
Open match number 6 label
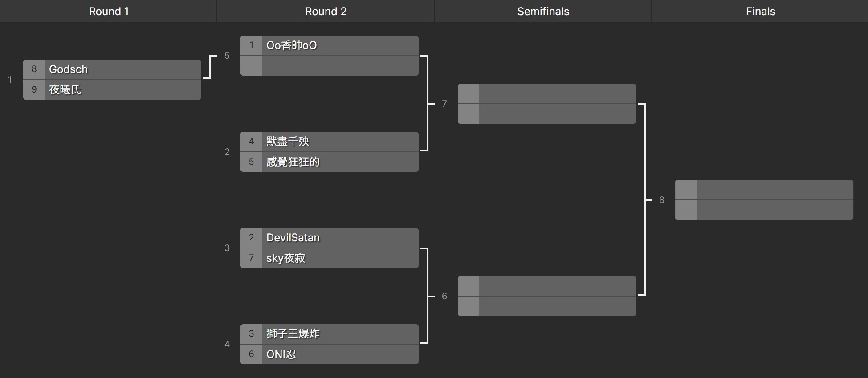click(444, 296)
